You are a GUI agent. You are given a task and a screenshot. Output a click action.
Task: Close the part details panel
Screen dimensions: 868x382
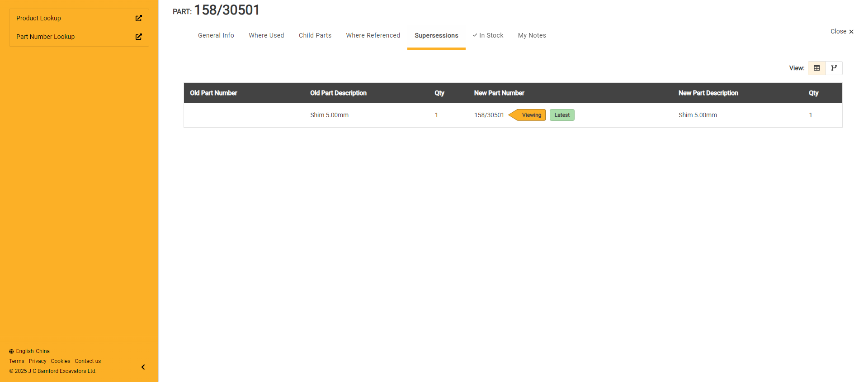841,31
